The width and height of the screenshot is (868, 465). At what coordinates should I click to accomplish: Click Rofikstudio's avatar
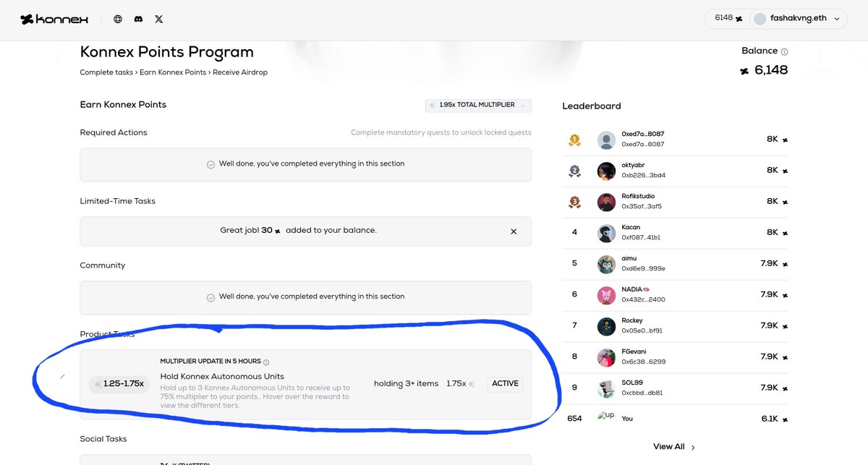pyautogui.click(x=606, y=202)
